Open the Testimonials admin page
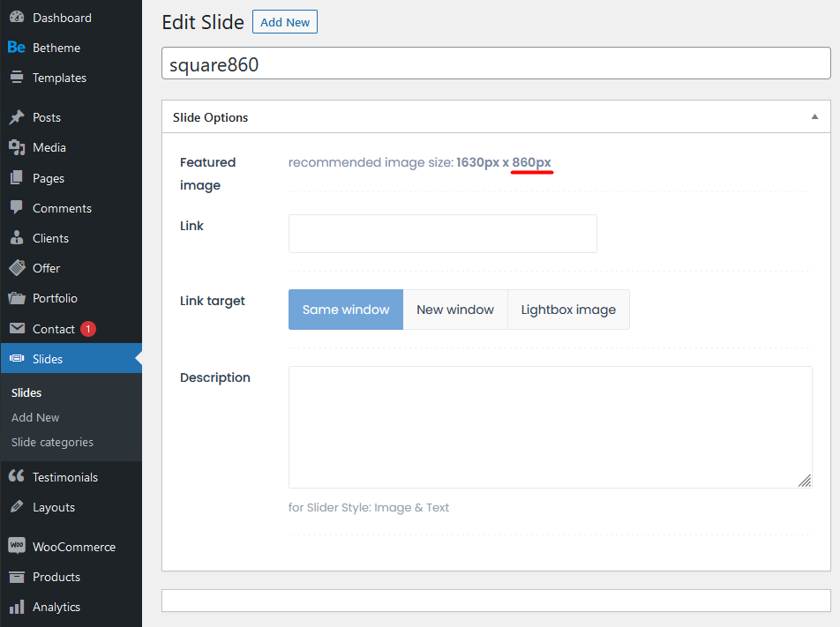This screenshot has height=627, width=840. 65,477
